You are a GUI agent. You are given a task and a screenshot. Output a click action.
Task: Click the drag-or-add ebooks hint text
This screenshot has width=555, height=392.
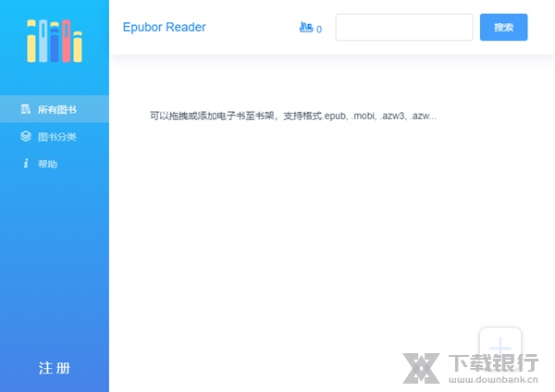point(293,116)
